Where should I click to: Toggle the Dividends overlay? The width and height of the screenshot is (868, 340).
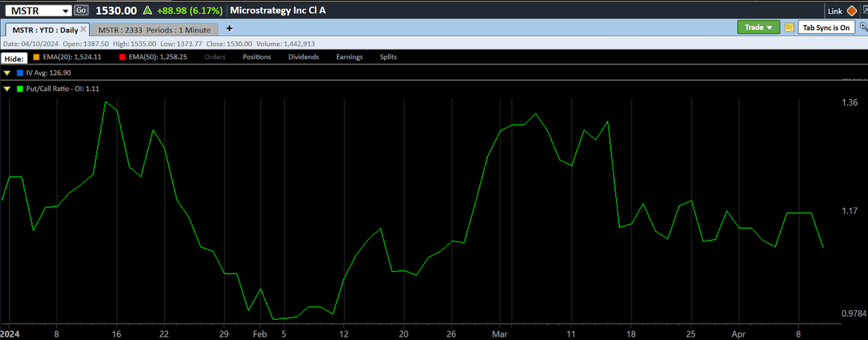[x=303, y=57]
